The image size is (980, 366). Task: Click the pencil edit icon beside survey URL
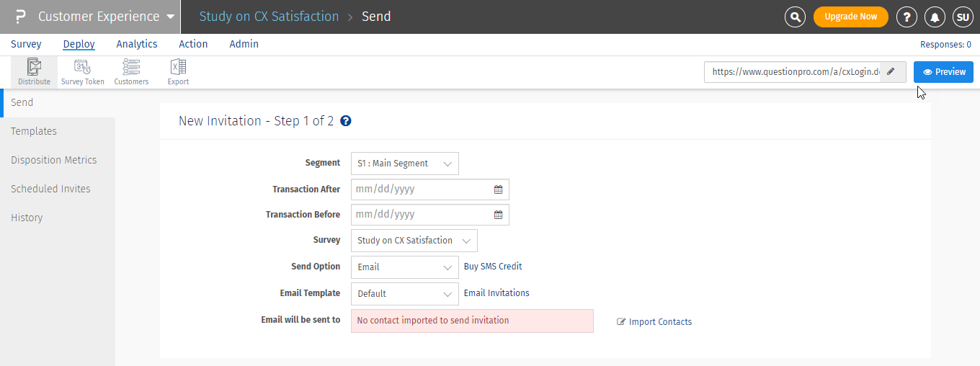(x=892, y=72)
